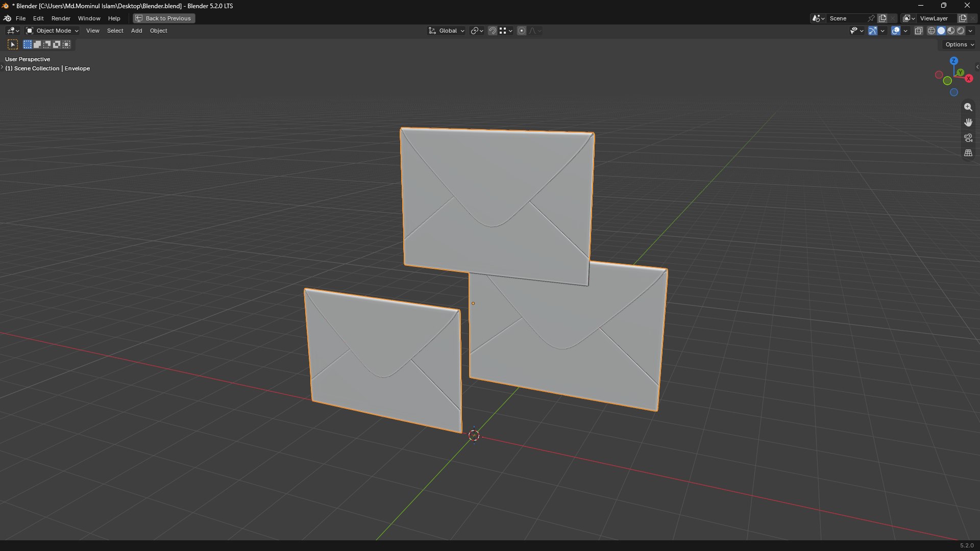Click the Back to Previous button
The image size is (980, 551).
pos(164,18)
